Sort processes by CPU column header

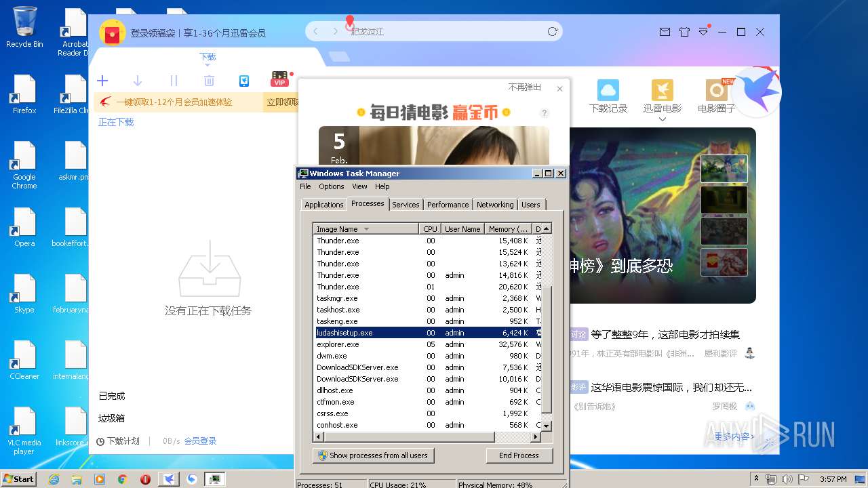[x=430, y=229]
